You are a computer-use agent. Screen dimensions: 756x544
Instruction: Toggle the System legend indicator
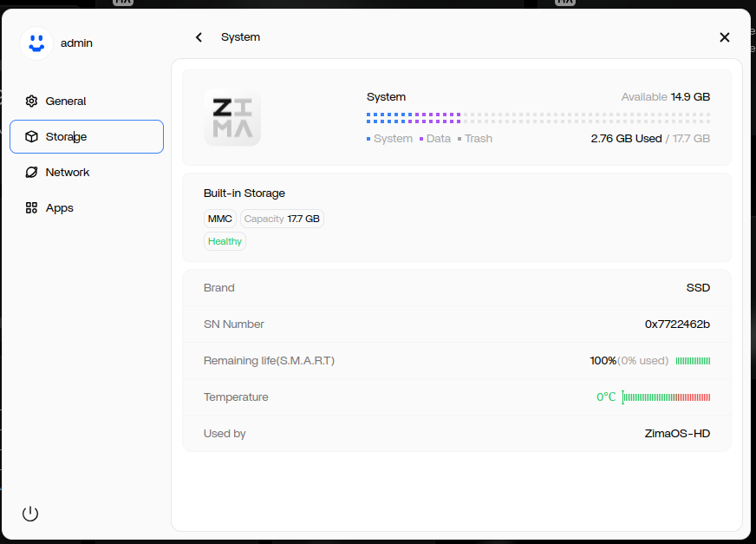point(389,138)
